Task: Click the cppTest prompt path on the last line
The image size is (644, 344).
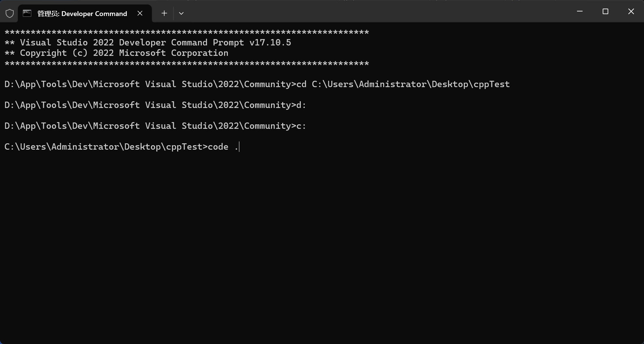Action: (103, 147)
